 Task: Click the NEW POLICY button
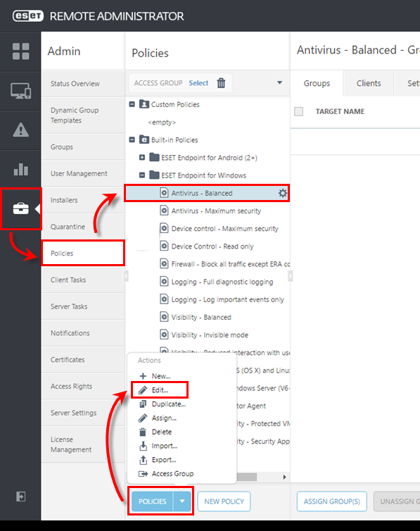224,501
